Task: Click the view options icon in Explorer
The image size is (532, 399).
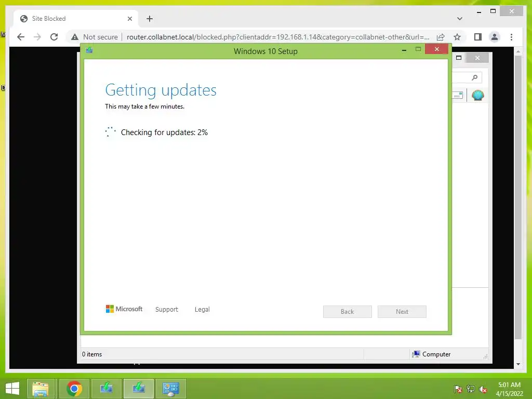Action: tap(458, 96)
